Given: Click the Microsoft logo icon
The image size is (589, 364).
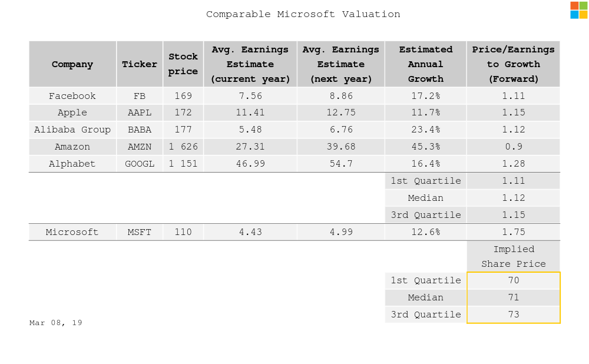Looking at the screenshot, I should pos(578,10).
